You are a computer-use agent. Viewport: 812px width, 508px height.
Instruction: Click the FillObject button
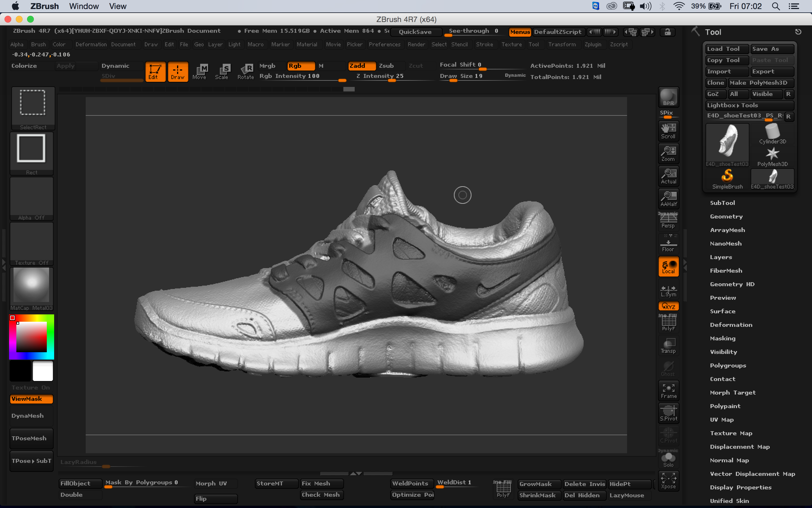(x=80, y=483)
